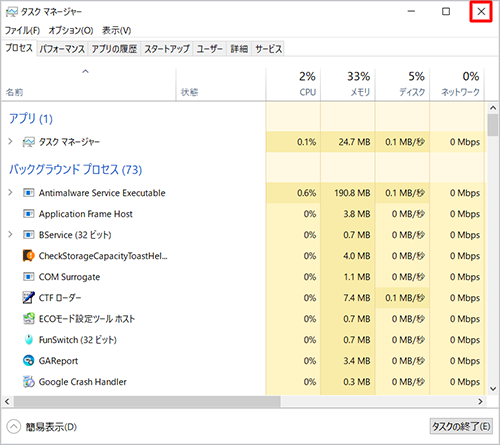
Task: Click the ECOモード設定ツール ホスト icon
Action: click(x=29, y=319)
